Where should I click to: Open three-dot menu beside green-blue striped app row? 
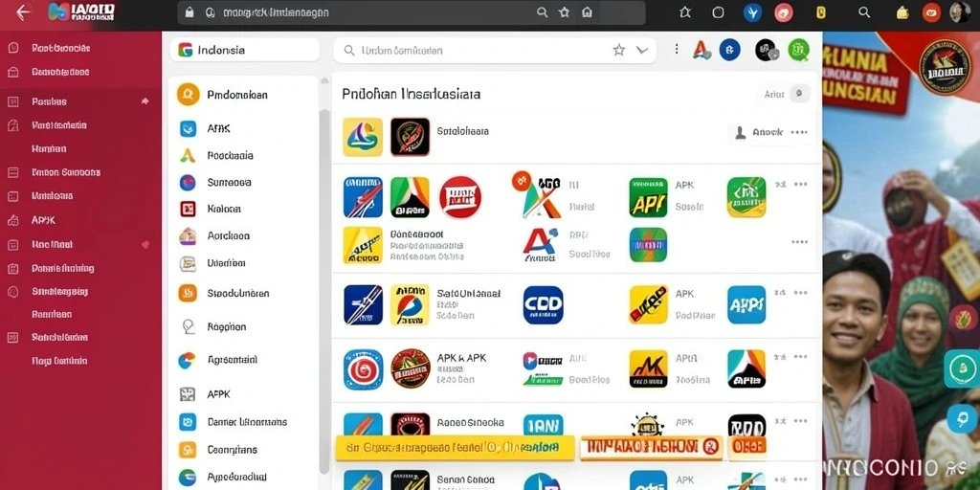tap(800, 242)
